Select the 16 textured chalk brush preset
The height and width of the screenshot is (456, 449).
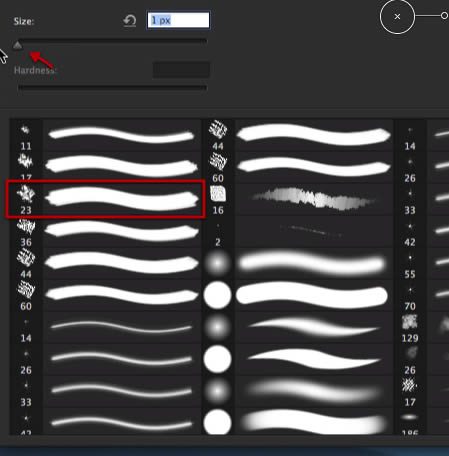point(297,199)
